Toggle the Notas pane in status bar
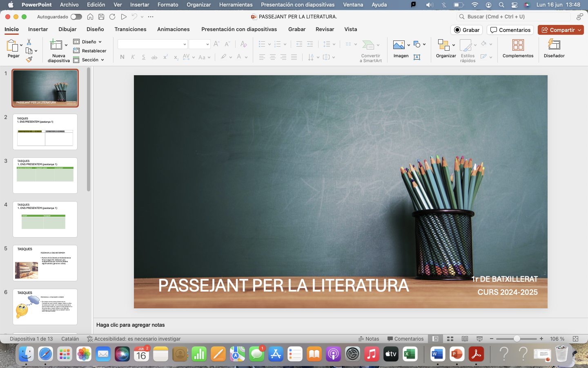 (x=369, y=339)
